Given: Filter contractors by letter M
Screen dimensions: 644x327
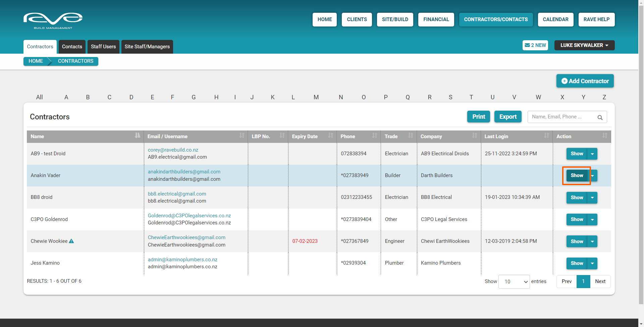Looking at the screenshot, I should [x=316, y=97].
